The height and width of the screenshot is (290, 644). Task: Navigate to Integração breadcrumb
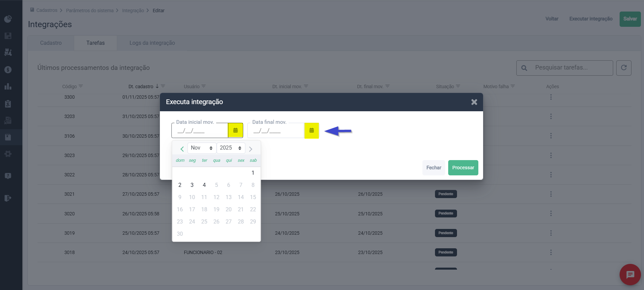(x=133, y=11)
